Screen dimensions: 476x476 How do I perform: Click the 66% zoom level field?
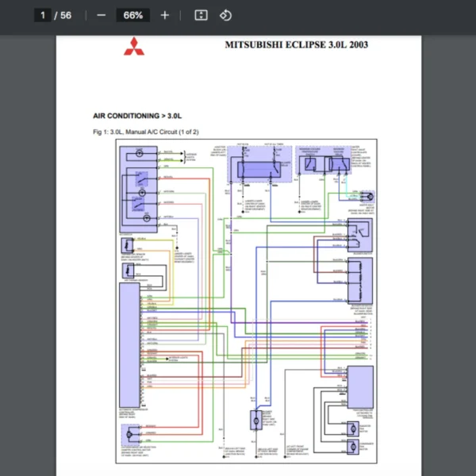133,15
